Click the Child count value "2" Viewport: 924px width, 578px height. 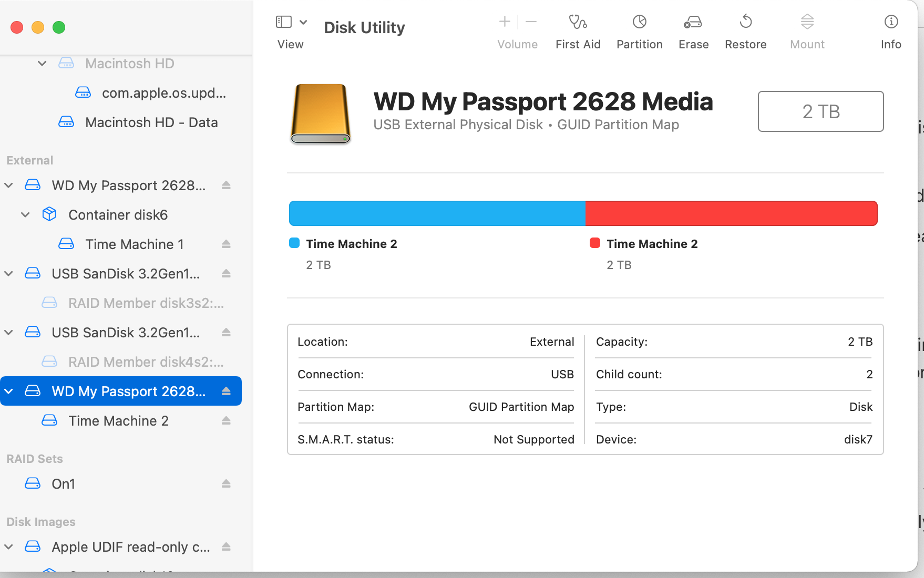(x=869, y=374)
